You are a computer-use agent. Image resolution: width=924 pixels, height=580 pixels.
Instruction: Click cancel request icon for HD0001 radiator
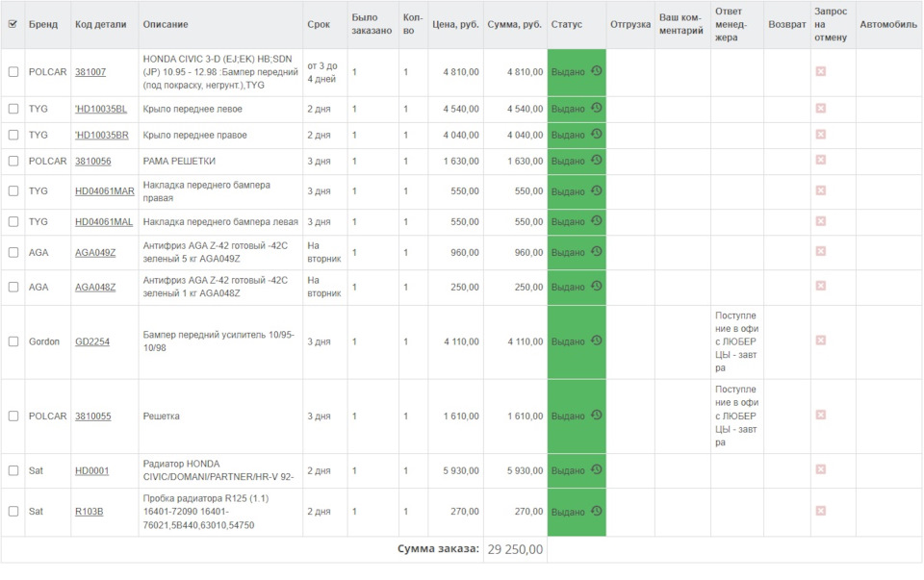coord(820,469)
